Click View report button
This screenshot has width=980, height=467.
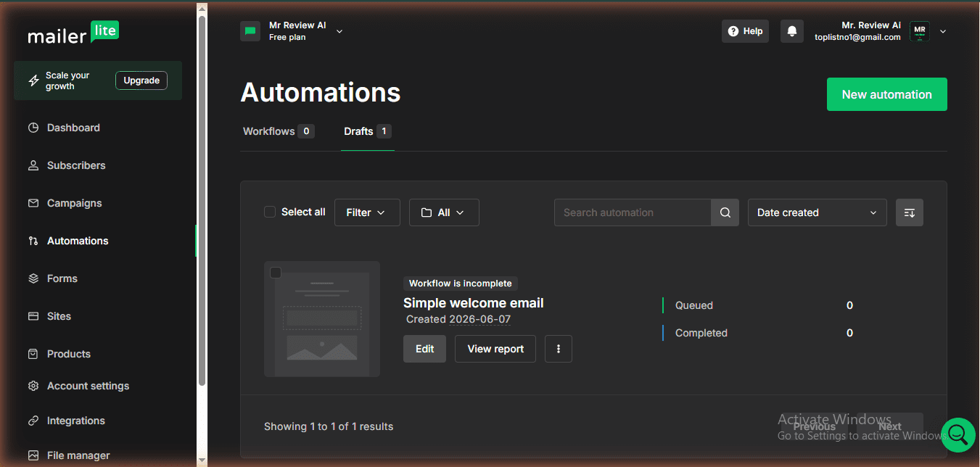[495, 349]
